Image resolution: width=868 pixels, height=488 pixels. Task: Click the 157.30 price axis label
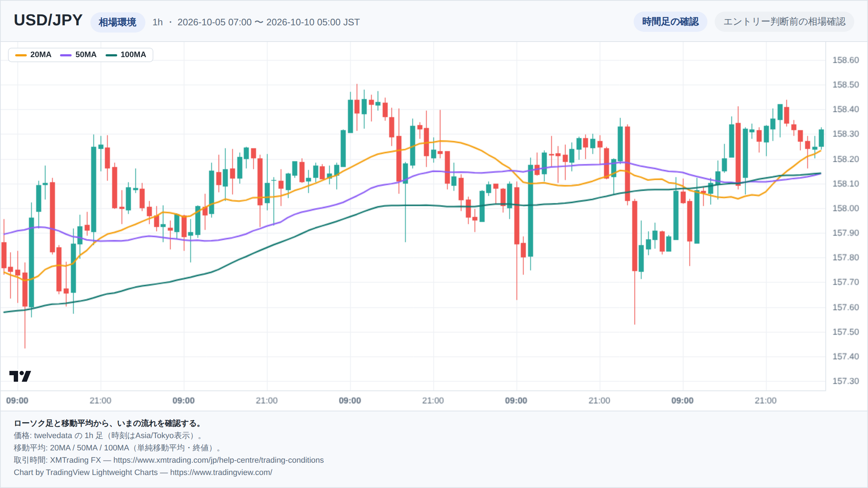point(845,381)
